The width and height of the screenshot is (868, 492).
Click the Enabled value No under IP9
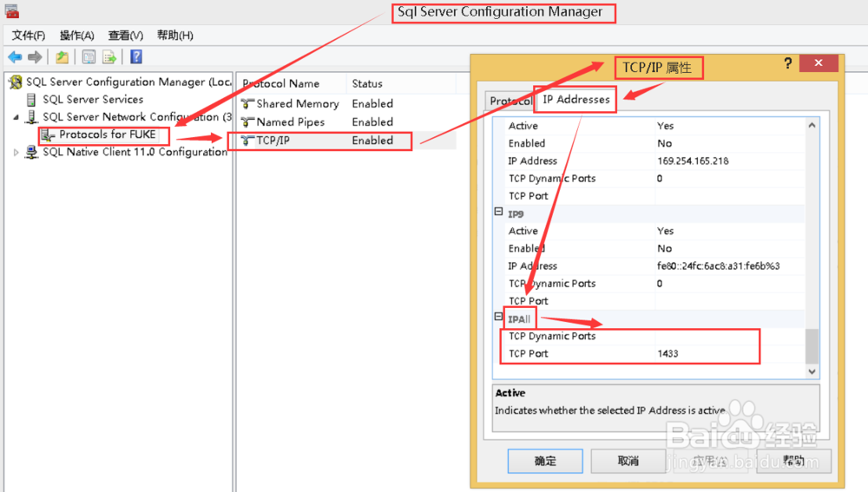click(664, 248)
